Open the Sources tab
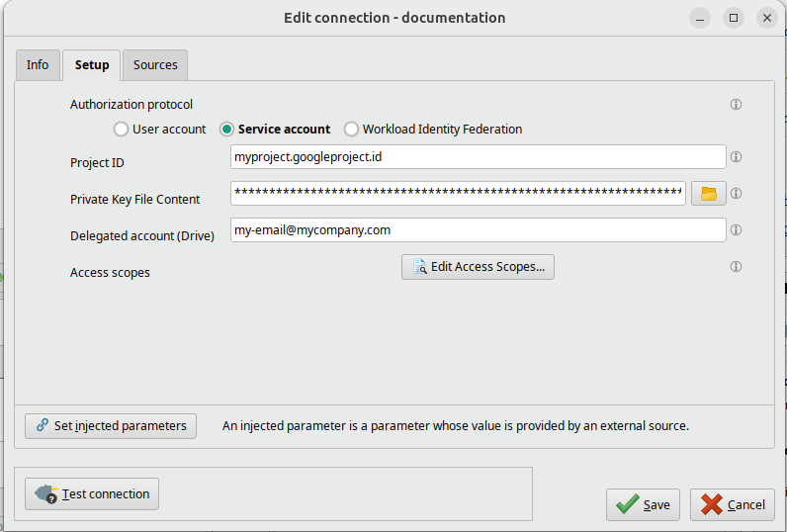This screenshot has width=787, height=532. 155,65
